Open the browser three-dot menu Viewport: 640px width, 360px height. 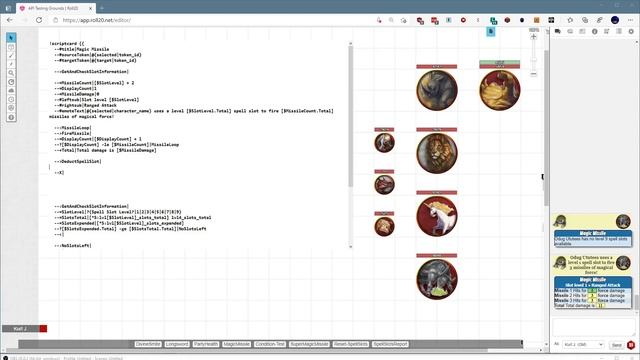click(x=630, y=20)
